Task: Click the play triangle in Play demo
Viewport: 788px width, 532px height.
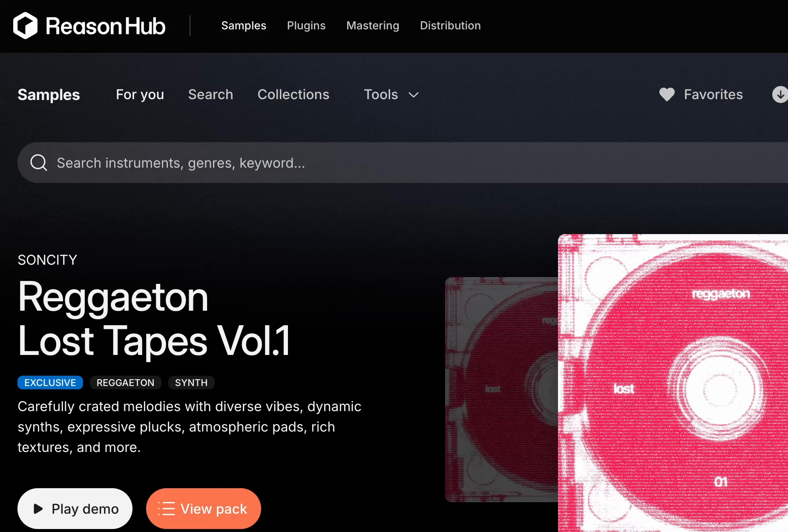Action: (x=38, y=509)
